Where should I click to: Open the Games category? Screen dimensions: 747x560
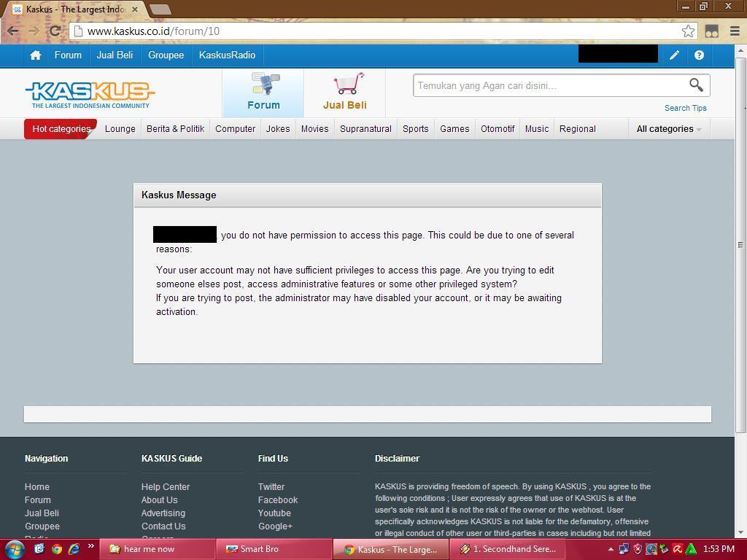click(x=454, y=129)
